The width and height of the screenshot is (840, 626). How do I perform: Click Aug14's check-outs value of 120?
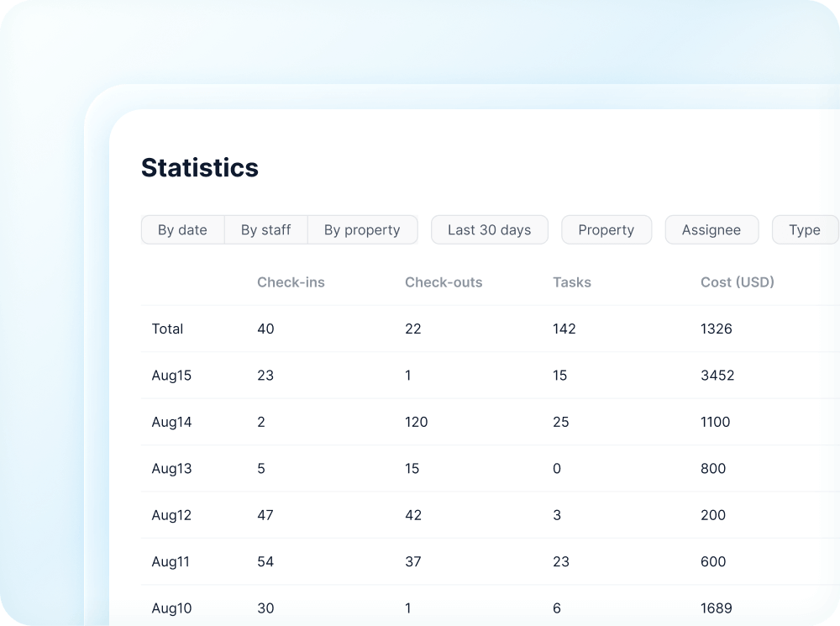[x=416, y=422]
